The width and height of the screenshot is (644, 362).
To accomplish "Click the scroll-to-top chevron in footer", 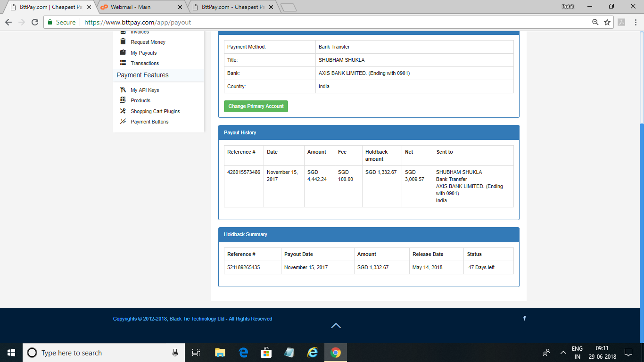I will [336, 326].
